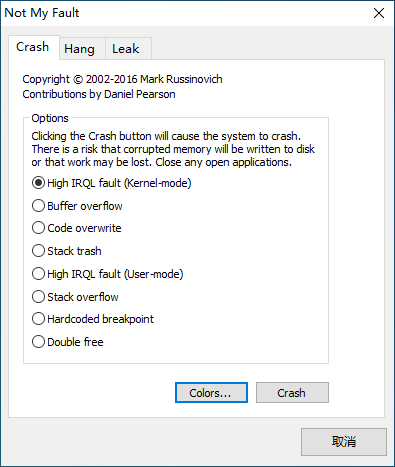395x467 pixels.
Task: Pick the Code overwrite crash type
Action: (77, 228)
